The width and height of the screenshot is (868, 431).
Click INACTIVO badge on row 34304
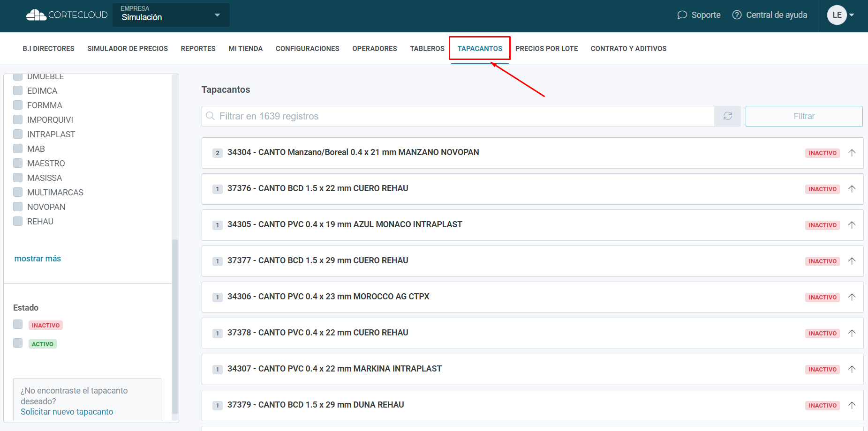click(x=823, y=153)
